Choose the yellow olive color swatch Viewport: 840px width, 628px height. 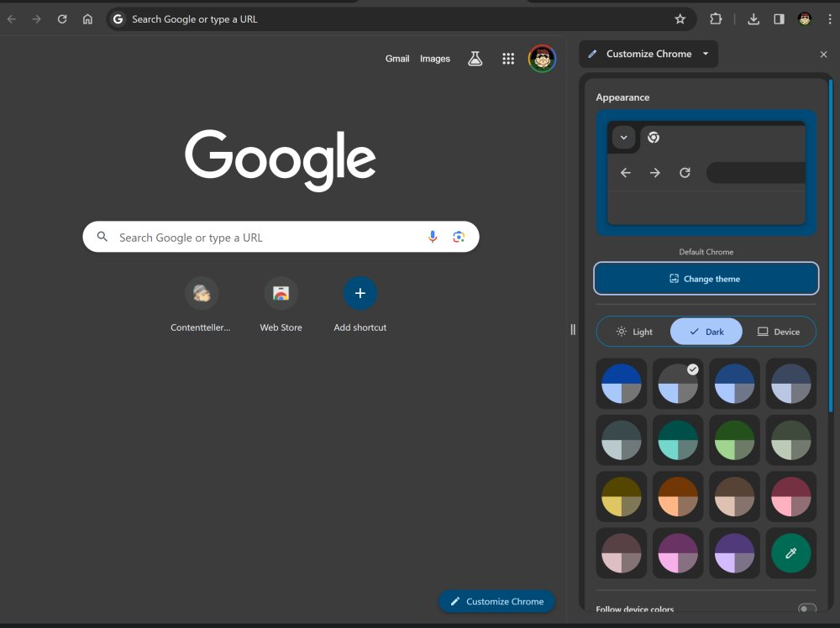pos(622,496)
